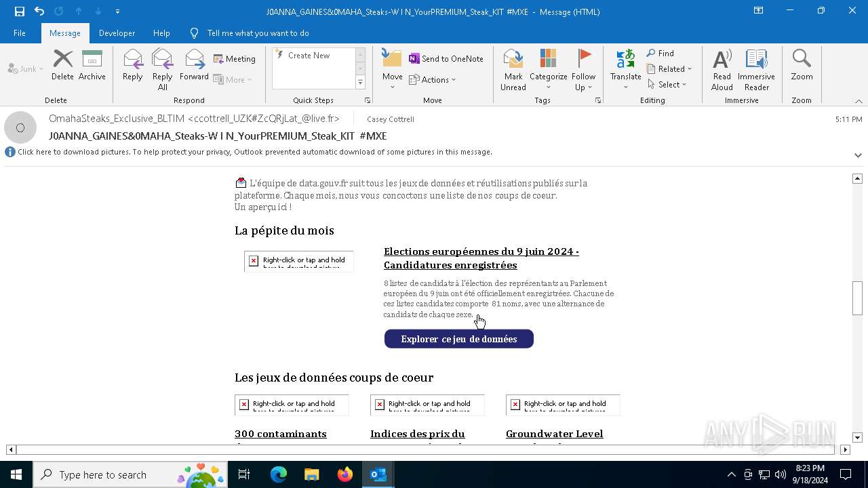The image size is (868, 488).
Task: Click blocked picture above 300 contaminants
Action: pos(292,405)
